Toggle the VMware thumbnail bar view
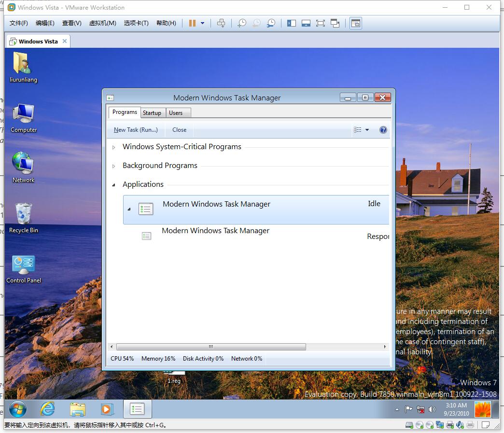This screenshot has width=504, height=433. 306,23
